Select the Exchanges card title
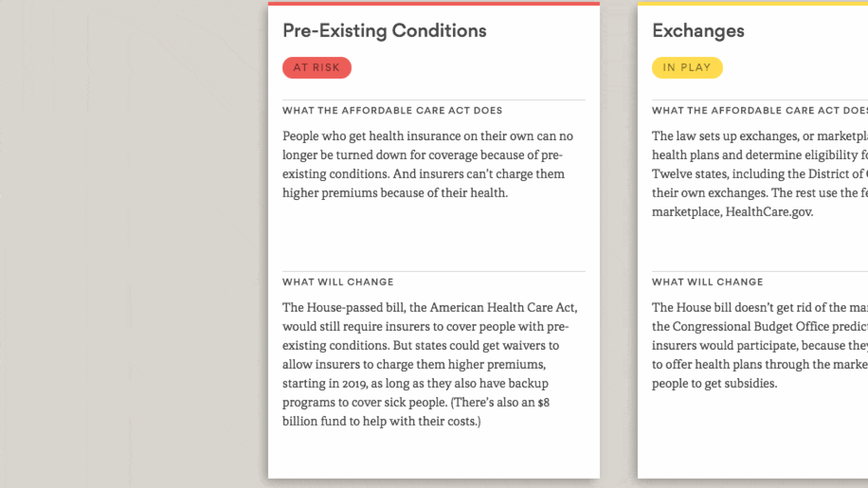 click(698, 31)
